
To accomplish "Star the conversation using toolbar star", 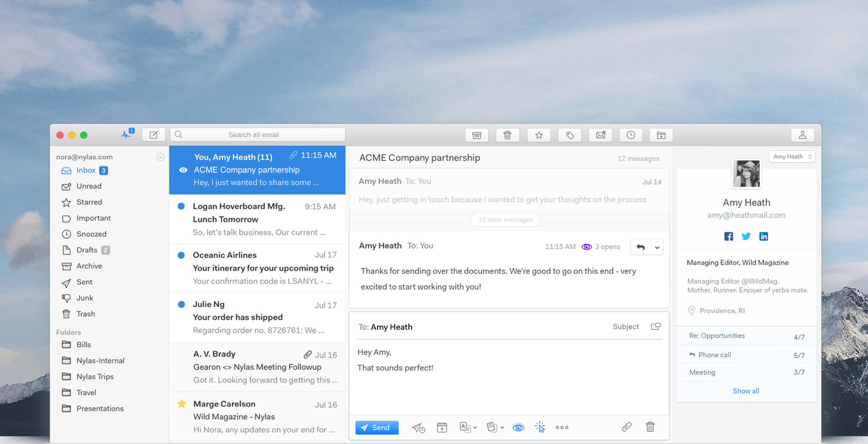I will 538,135.
